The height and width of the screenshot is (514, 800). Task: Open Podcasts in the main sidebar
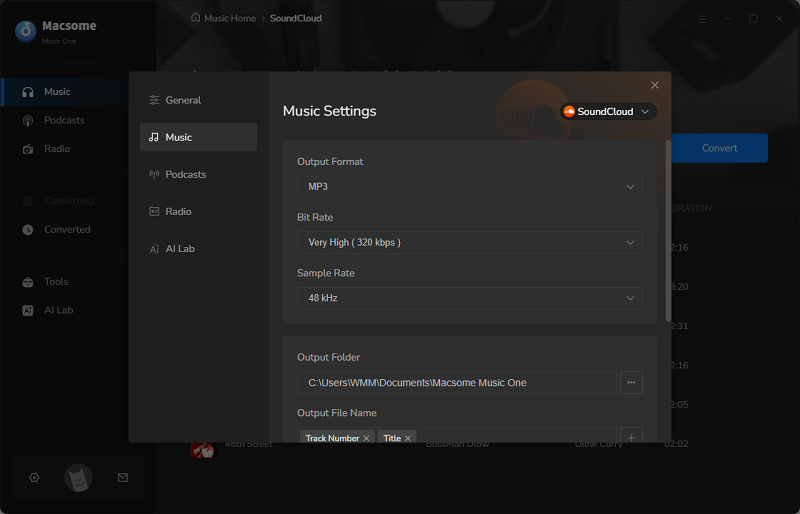tap(65, 120)
